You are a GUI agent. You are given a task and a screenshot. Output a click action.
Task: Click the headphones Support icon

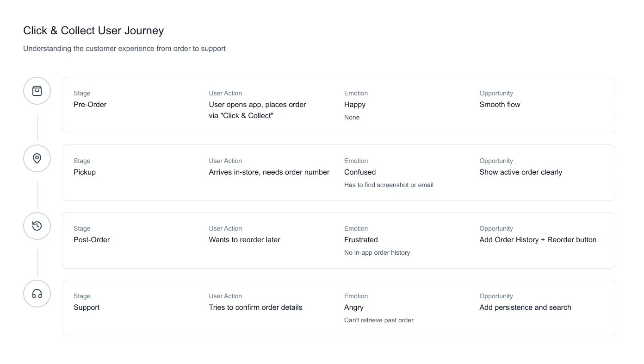(37, 294)
